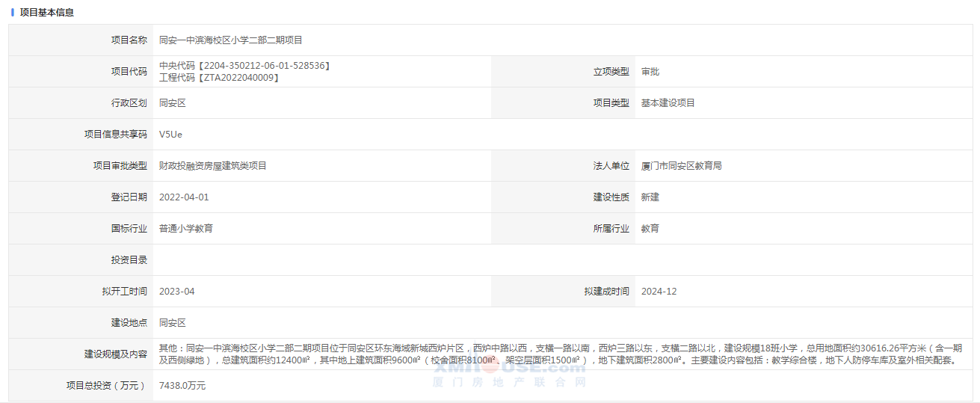Click the 建设地点 row label

click(129, 323)
